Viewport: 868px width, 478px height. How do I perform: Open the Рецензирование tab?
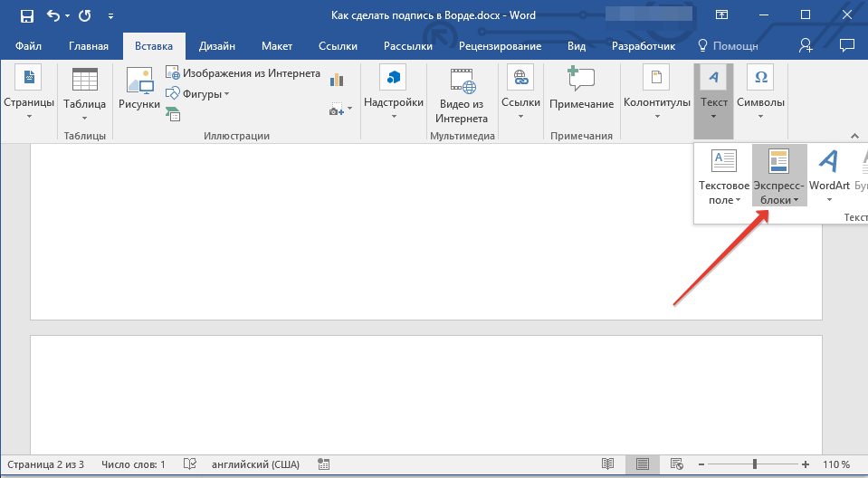coord(500,46)
